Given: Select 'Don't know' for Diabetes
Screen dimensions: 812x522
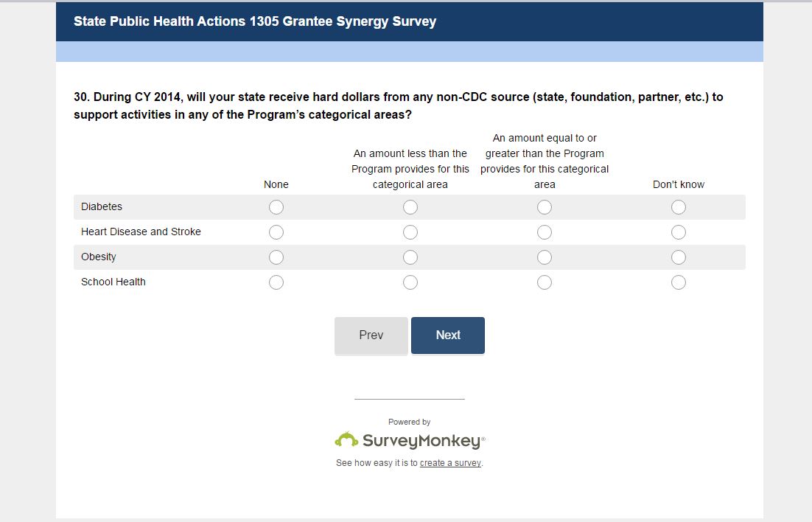Looking at the screenshot, I should tap(679, 207).
